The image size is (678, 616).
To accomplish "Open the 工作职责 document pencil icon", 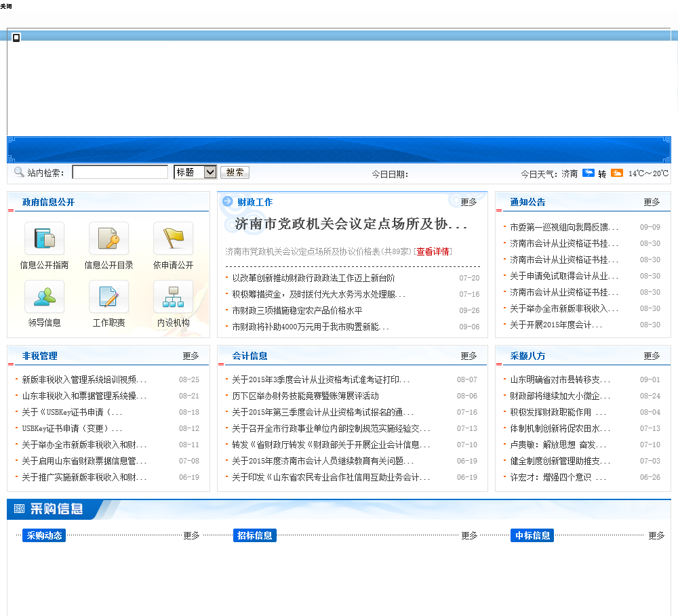I will pyautogui.click(x=108, y=297).
